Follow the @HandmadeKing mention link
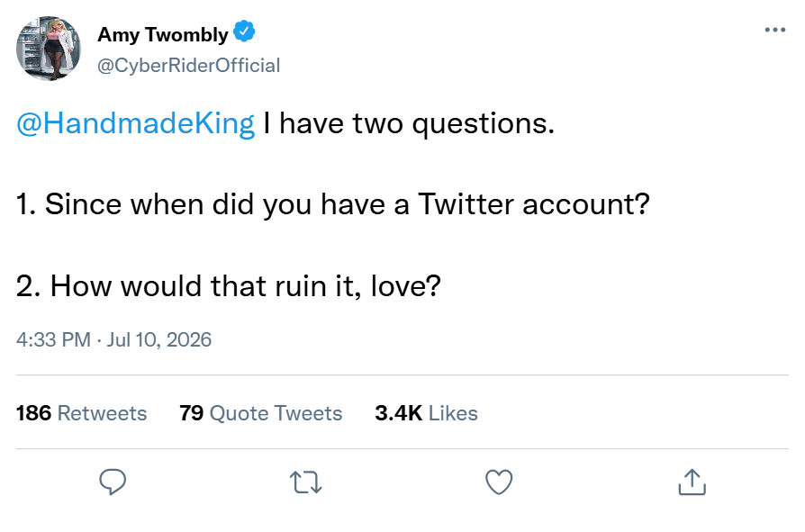The height and width of the screenshot is (532, 805). [x=136, y=123]
